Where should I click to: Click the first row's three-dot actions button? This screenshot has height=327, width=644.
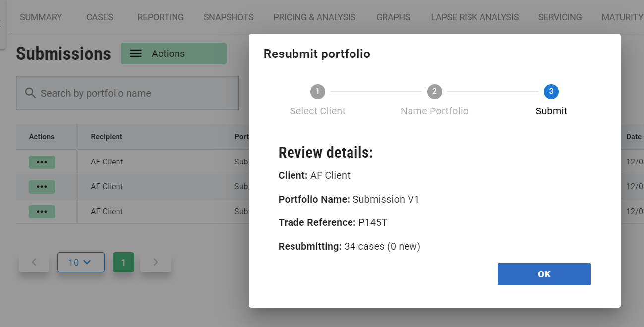pyautogui.click(x=42, y=162)
